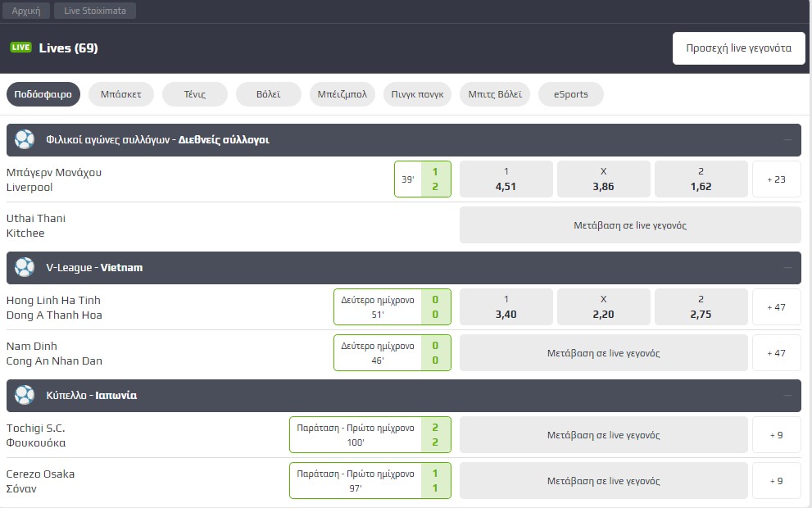The height and width of the screenshot is (508, 812).
Task: Switch to the eSports tab
Action: click(x=570, y=94)
